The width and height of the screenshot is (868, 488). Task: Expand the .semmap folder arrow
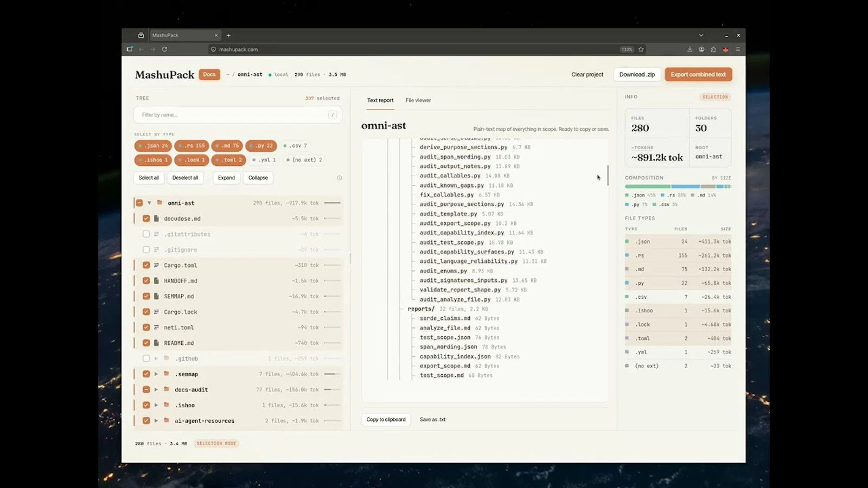click(x=156, y=374)
